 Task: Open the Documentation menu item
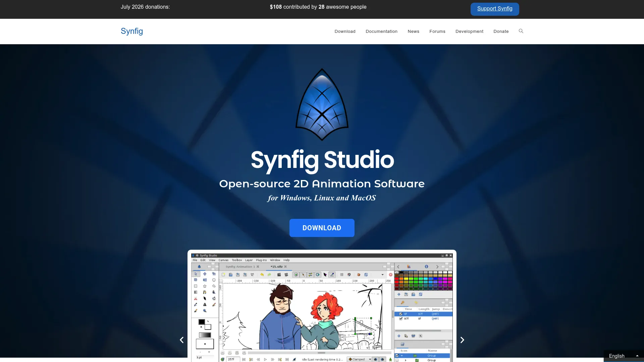click(381, 31)
